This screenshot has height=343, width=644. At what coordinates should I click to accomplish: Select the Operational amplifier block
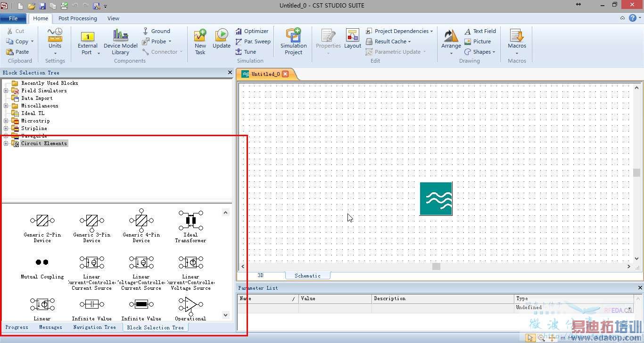[x=190, y=309]
